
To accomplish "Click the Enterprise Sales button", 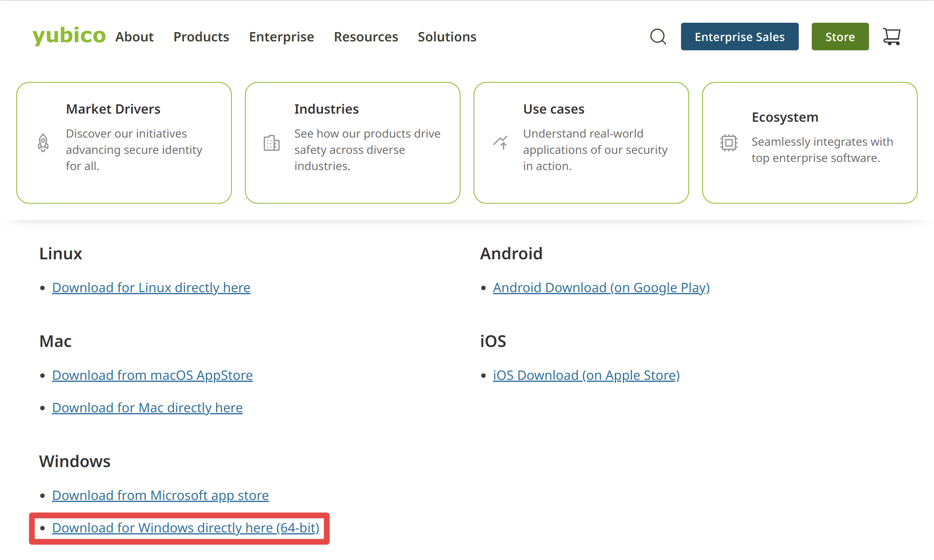I will pos(740,37).
